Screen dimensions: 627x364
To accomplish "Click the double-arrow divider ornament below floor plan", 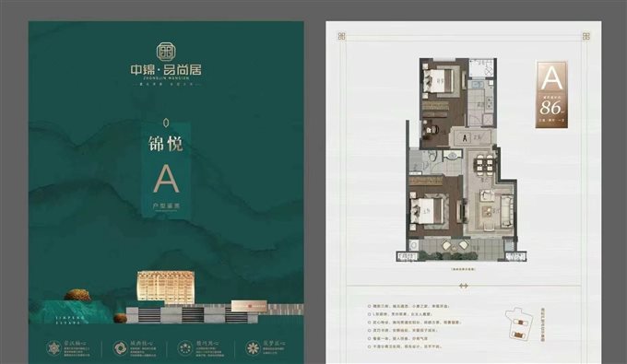I will tap(464, 286).
